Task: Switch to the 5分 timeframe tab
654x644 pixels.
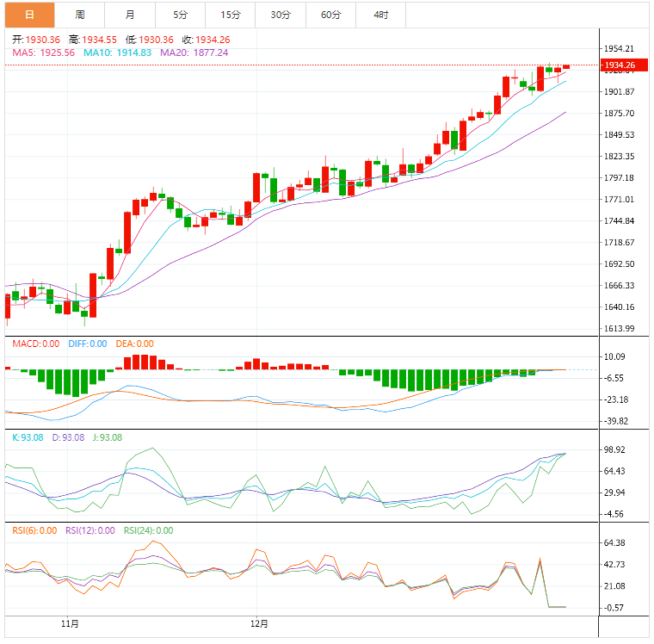Action: tap(179, 15)
